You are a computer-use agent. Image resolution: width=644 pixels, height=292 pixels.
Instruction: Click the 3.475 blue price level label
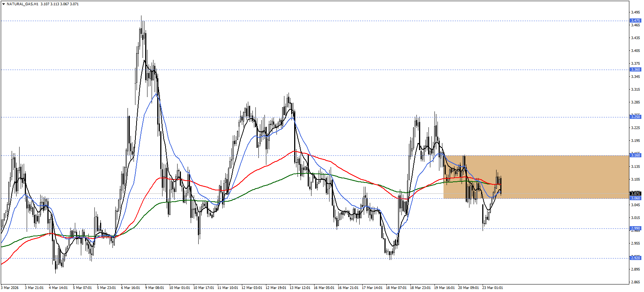click(x=635, y=21)
